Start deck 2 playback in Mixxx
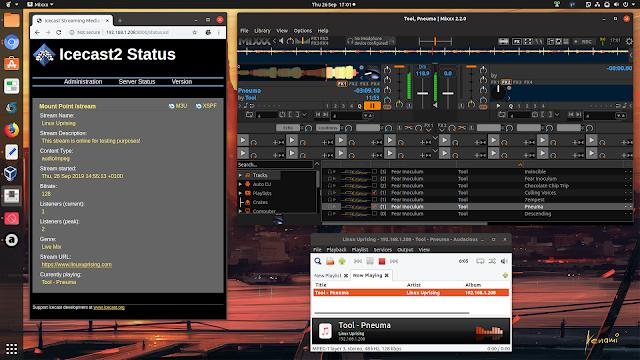The width and height of the screenshot is (640, 360). pyautogui.click(x=498, y=106)
